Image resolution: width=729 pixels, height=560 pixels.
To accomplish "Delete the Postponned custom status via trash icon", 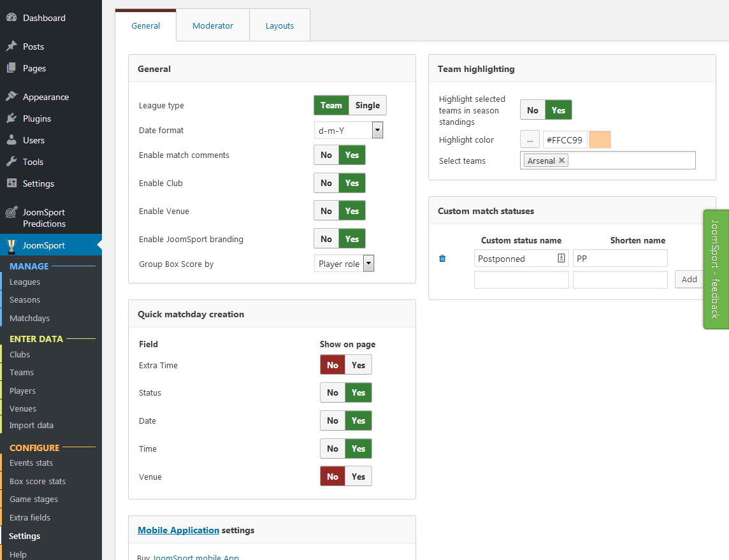I will click(x=442, y=259).
